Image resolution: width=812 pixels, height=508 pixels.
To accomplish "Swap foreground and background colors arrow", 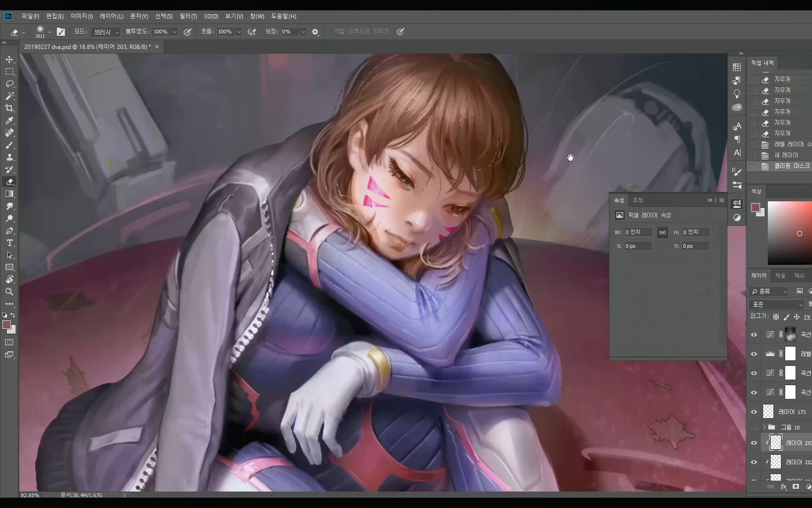I will point(13,315).
